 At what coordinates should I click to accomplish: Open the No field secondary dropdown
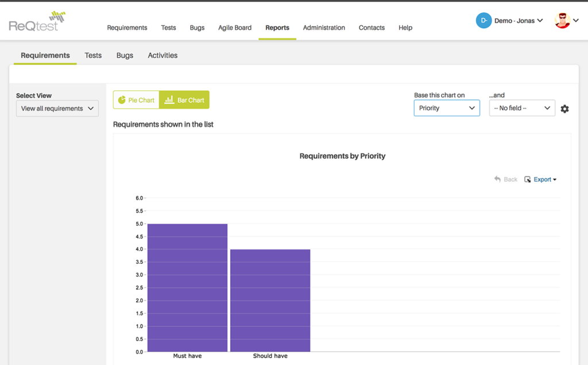click(522, 108)
